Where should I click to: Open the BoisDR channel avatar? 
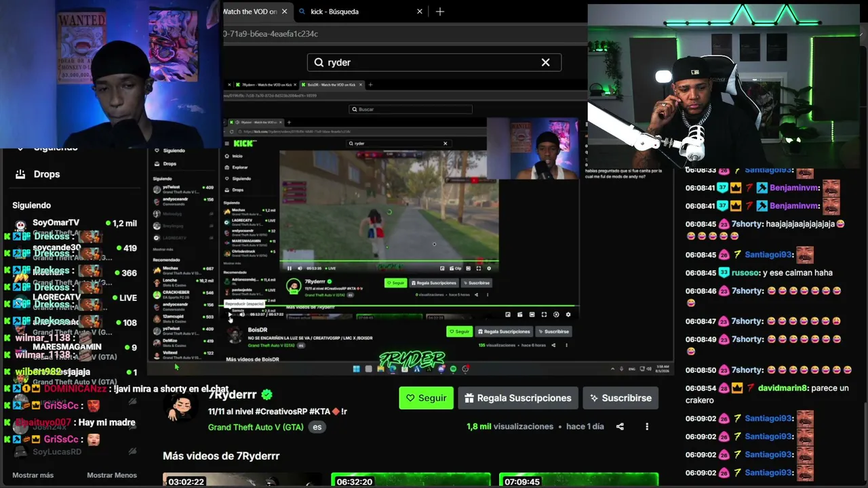(235, 335)
